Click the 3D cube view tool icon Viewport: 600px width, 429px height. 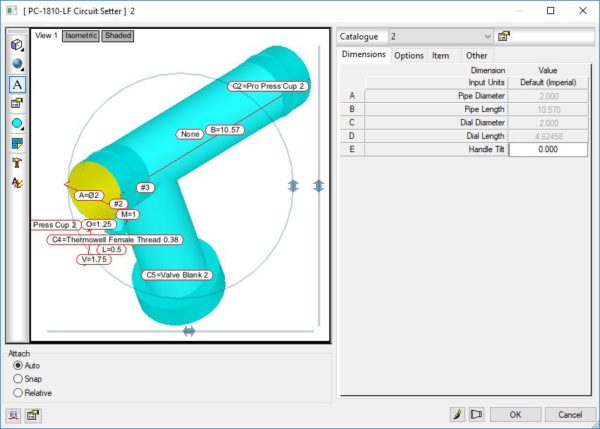pos(17,45)
